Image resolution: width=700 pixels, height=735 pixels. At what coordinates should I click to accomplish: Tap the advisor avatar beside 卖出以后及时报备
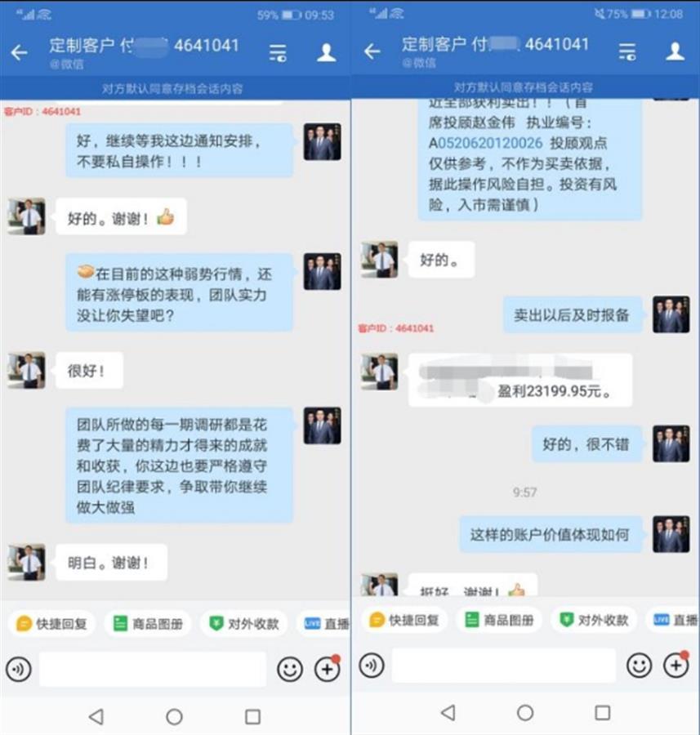pyautogui.click(x=671, y=314)
